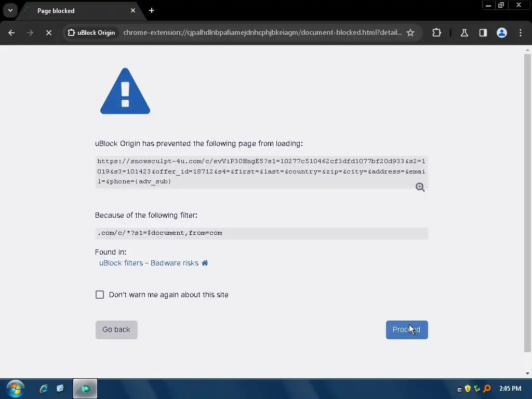
Task: Click the Proceed button
Action: 407,330
